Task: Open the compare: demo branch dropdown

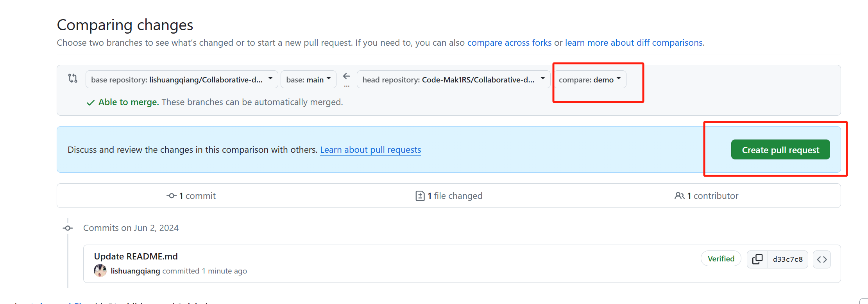Action: (x=589, y=80)
